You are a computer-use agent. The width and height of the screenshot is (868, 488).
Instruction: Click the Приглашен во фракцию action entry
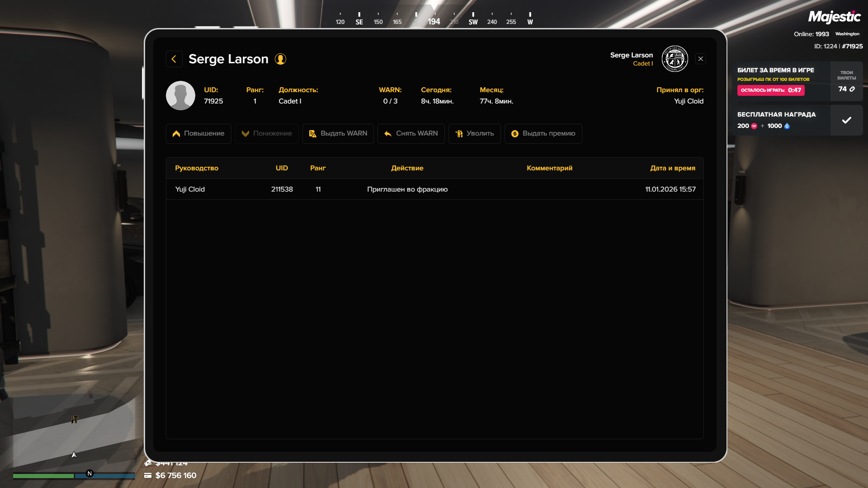pos(407,189)
